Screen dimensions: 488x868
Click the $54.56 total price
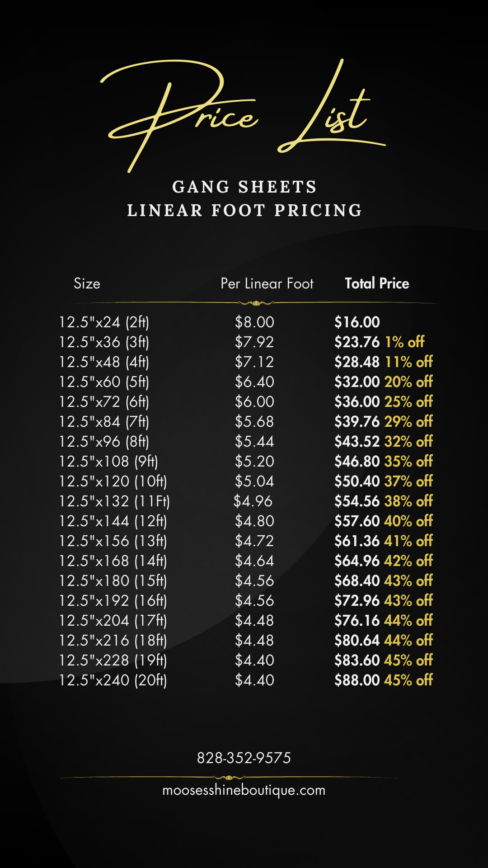[x=357, y=501]
